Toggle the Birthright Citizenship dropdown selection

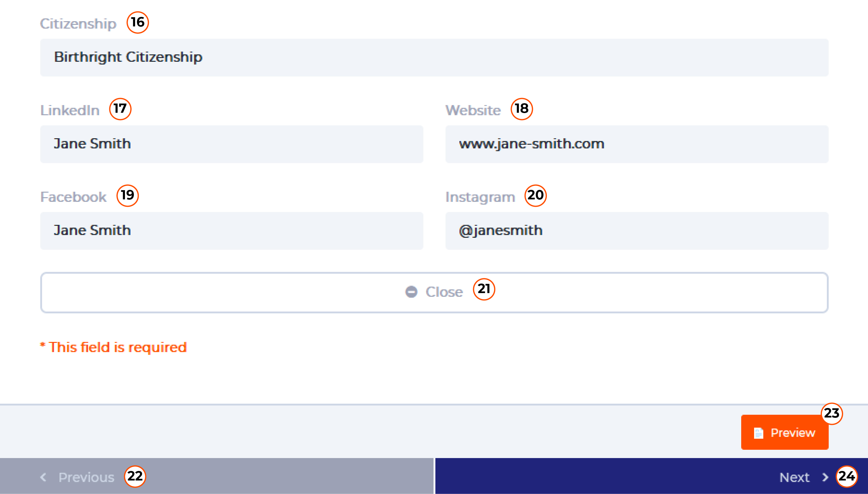tap(434, 57)
